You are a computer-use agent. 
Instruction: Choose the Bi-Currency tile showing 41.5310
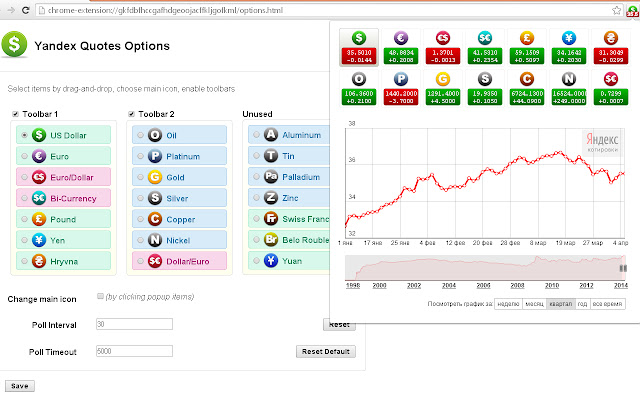pyautogui.click(x=485, y=47)
